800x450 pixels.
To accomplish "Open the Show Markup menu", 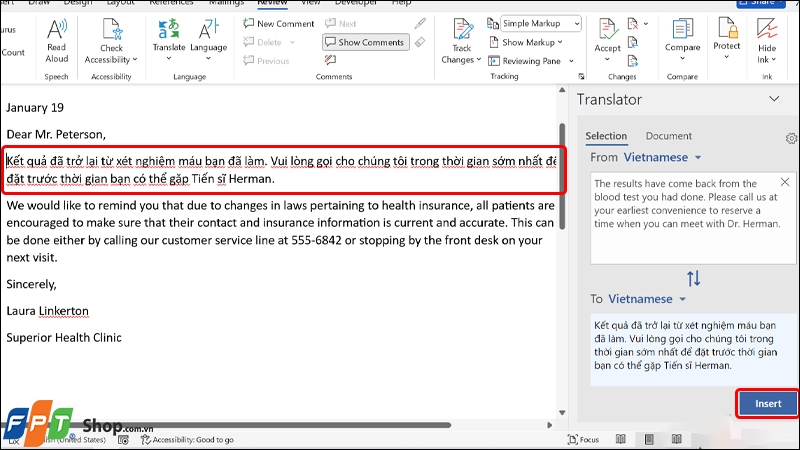I will click(526, 42).
